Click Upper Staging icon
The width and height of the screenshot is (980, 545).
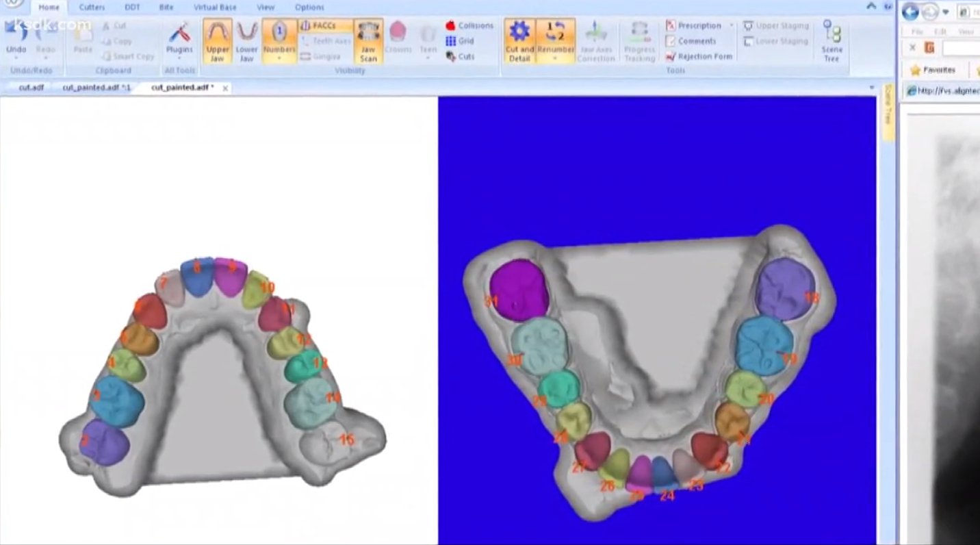tap(749, 26)
